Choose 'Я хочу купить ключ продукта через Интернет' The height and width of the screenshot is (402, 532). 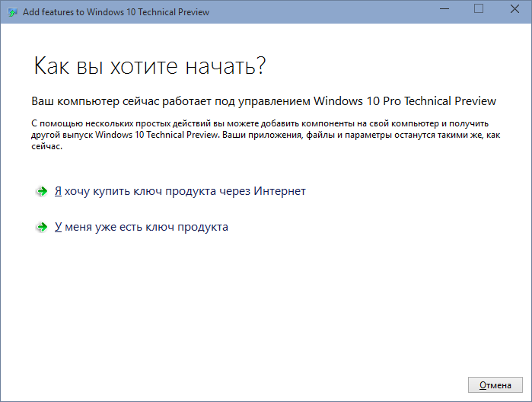[x=180, y=191]
